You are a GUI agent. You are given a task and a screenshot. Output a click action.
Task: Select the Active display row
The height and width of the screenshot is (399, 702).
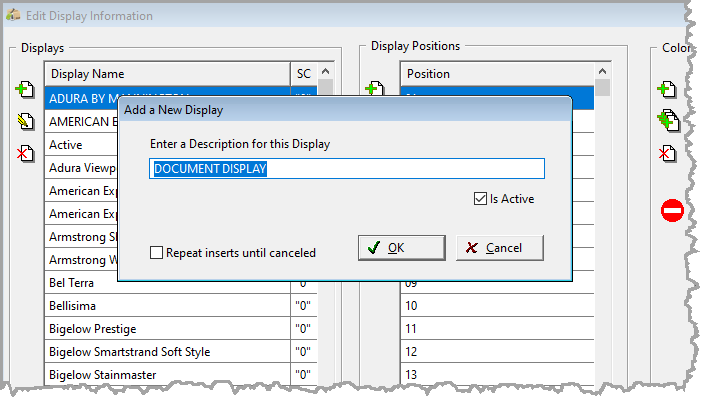click(x=81, y=145)
